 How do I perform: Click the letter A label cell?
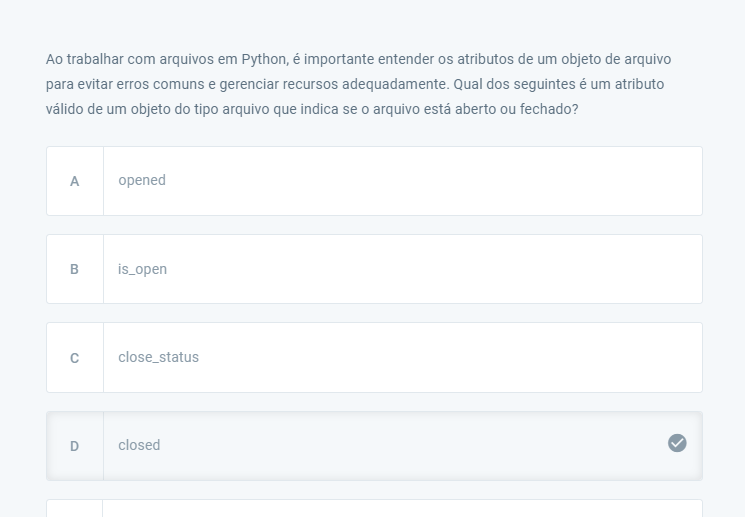(75, 181)
